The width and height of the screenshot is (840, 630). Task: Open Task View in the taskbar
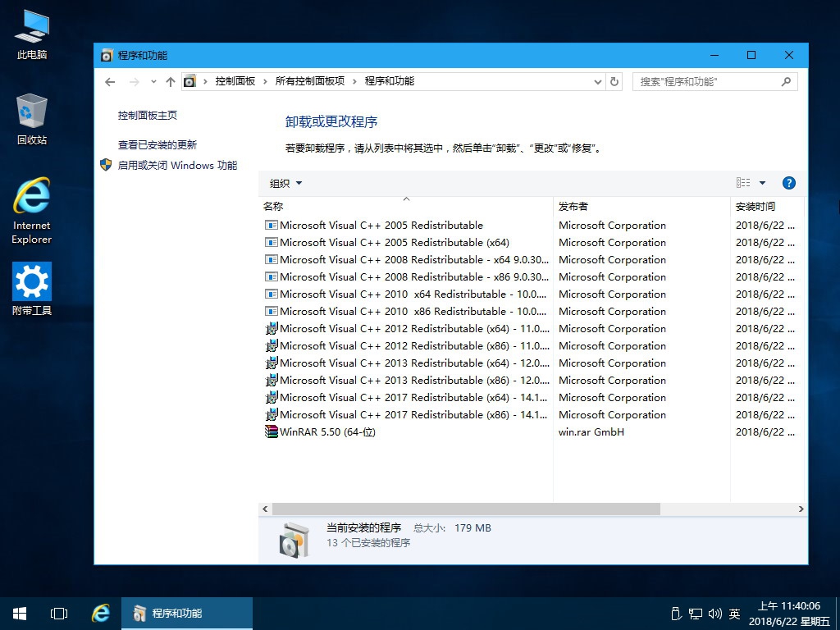coord(59,614)
